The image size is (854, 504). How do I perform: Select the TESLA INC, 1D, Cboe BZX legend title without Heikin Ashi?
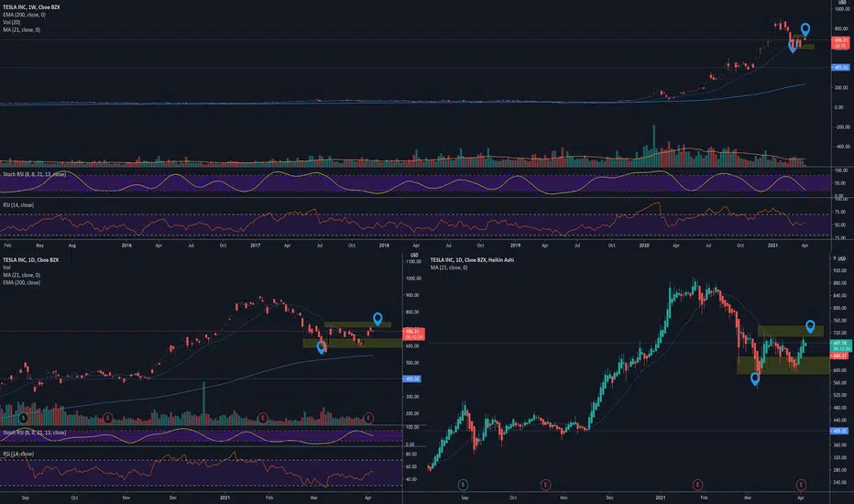30,260
